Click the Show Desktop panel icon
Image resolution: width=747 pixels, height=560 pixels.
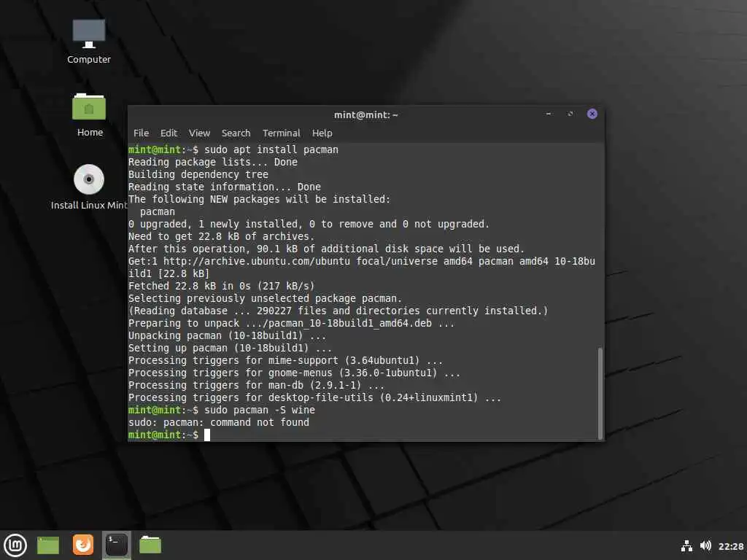(x=48, y=545)
